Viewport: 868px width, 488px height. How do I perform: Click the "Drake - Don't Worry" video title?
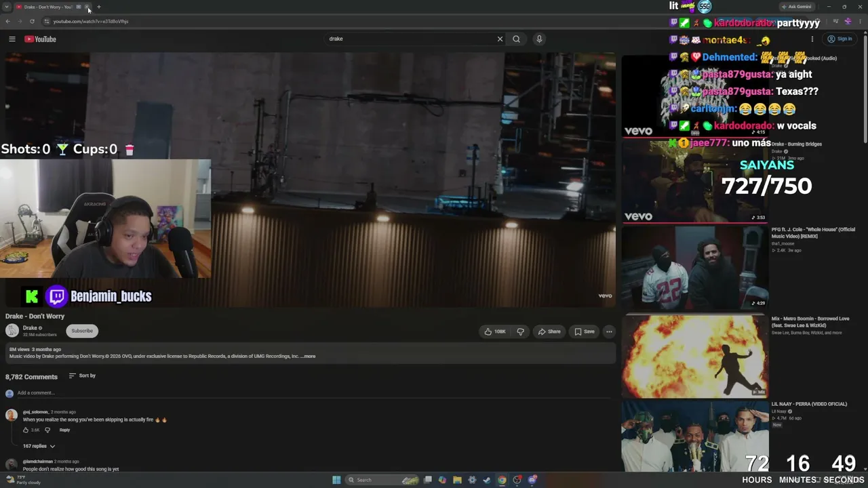click(x=35, y=317)
